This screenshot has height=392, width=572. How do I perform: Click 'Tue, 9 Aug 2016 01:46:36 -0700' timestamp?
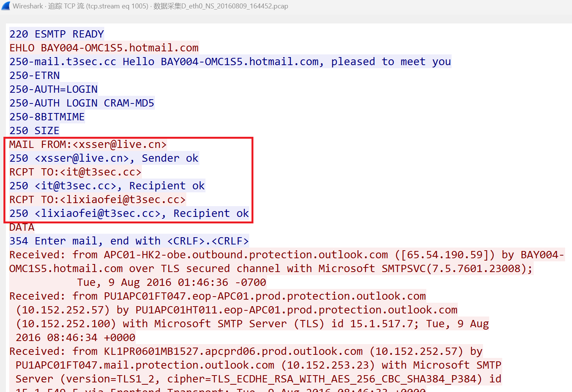171,282
